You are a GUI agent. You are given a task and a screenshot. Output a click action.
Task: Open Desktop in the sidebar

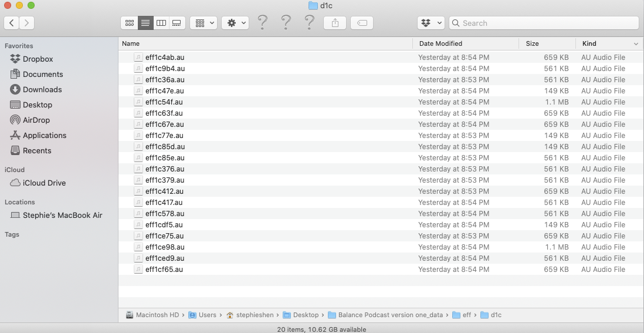click(x=31, y=105)
